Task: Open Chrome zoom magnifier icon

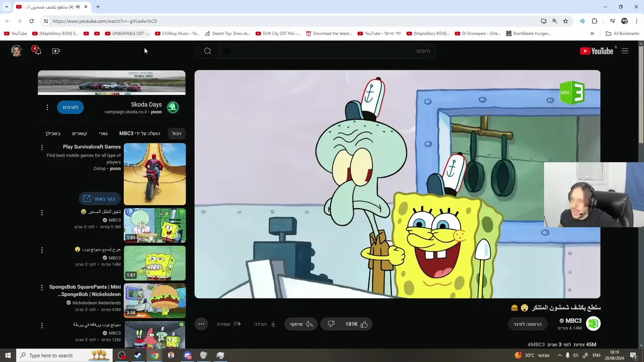Action: (554, 21)
